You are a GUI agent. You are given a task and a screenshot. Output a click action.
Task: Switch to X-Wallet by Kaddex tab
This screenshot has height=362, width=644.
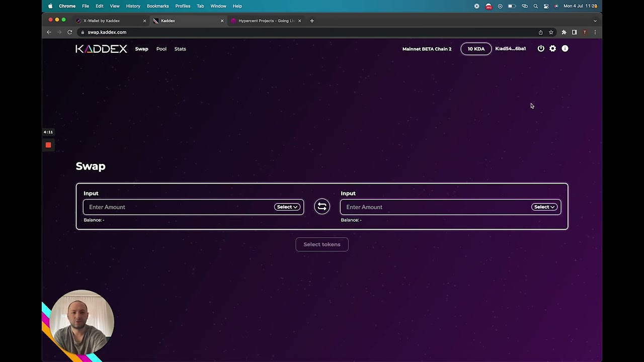(111, 21)
